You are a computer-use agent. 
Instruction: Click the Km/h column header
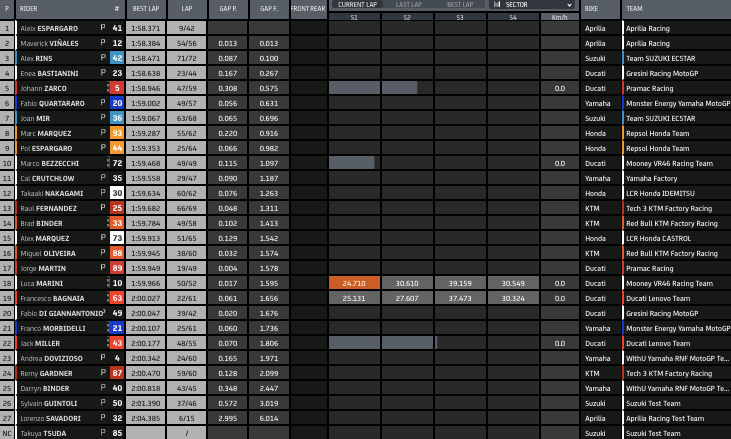click(559, 17)
